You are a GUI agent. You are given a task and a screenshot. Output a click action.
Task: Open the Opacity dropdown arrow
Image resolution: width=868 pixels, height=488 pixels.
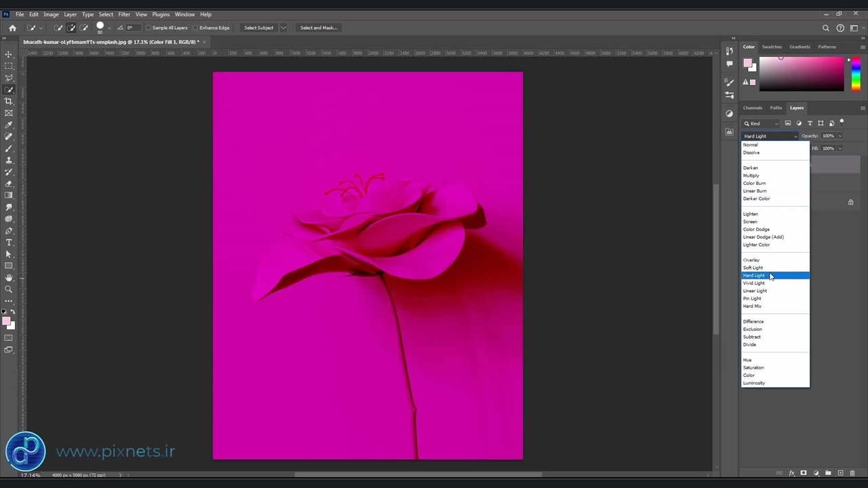tap(840, 136)
